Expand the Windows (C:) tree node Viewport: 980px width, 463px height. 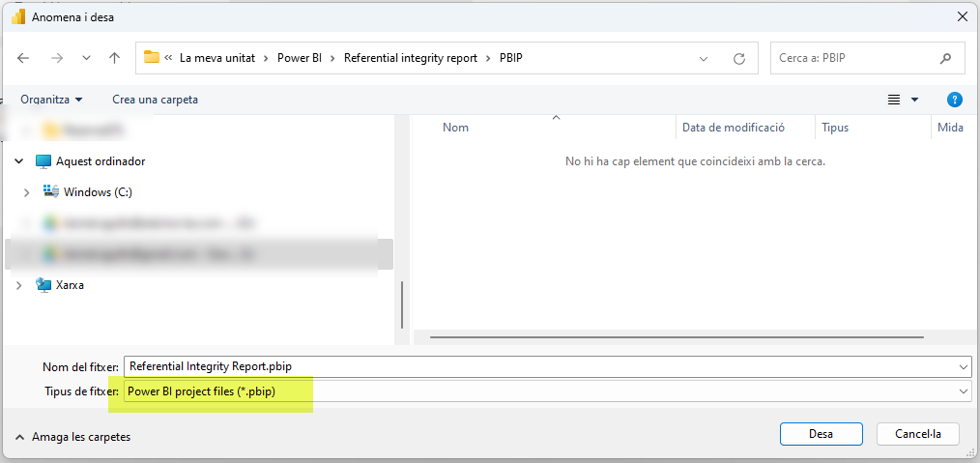26,192
